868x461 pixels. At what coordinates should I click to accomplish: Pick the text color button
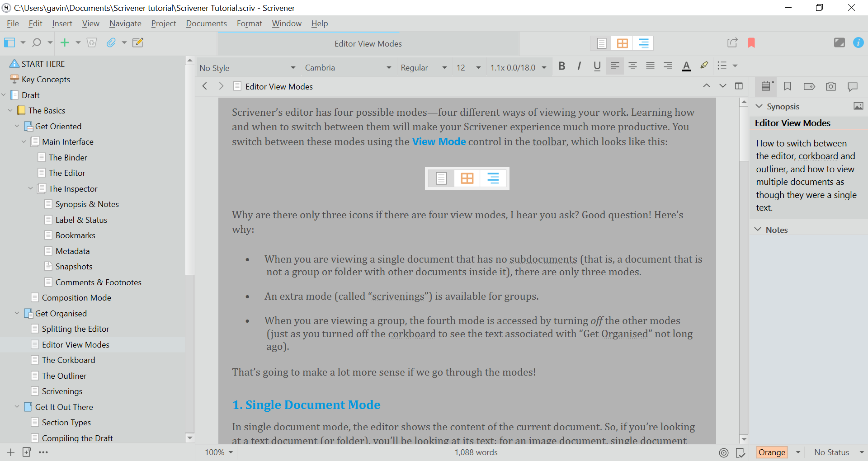[686, 66]
